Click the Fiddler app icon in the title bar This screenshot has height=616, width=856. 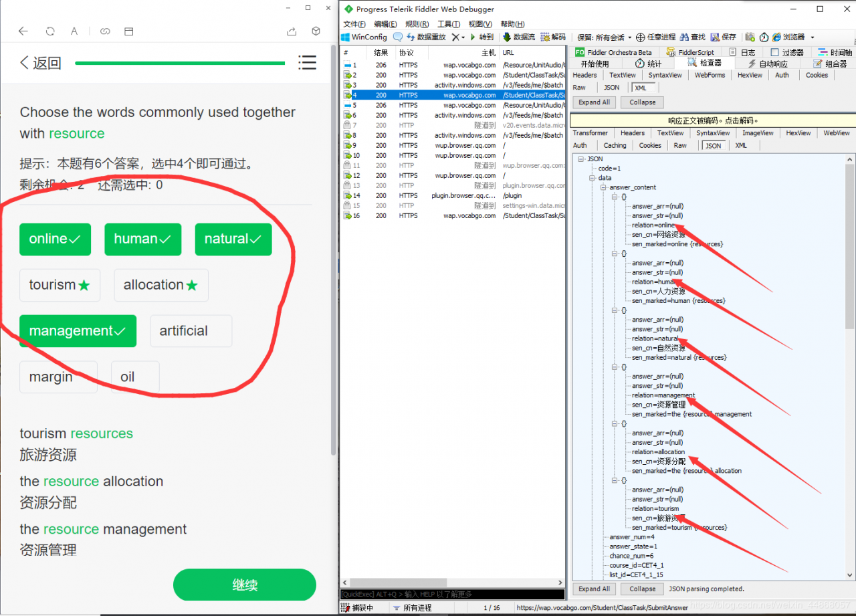tap(348, 9)
